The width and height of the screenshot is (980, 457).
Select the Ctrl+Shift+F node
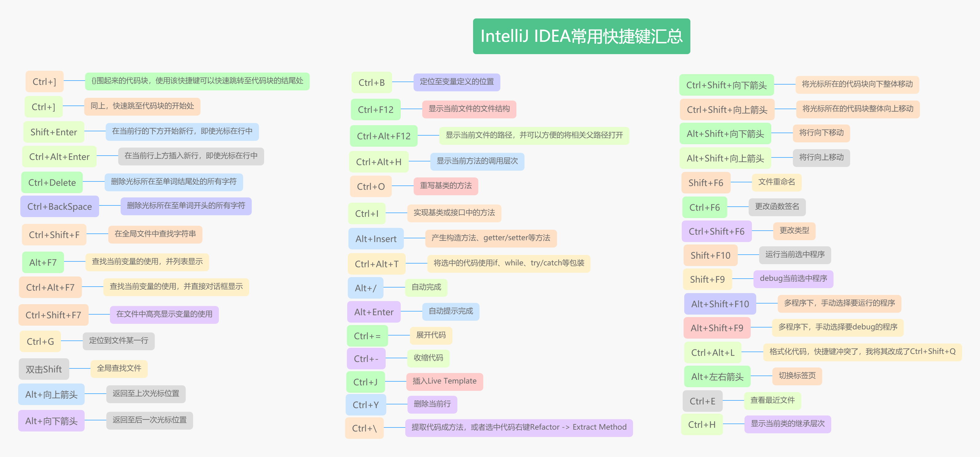point(54,235)
